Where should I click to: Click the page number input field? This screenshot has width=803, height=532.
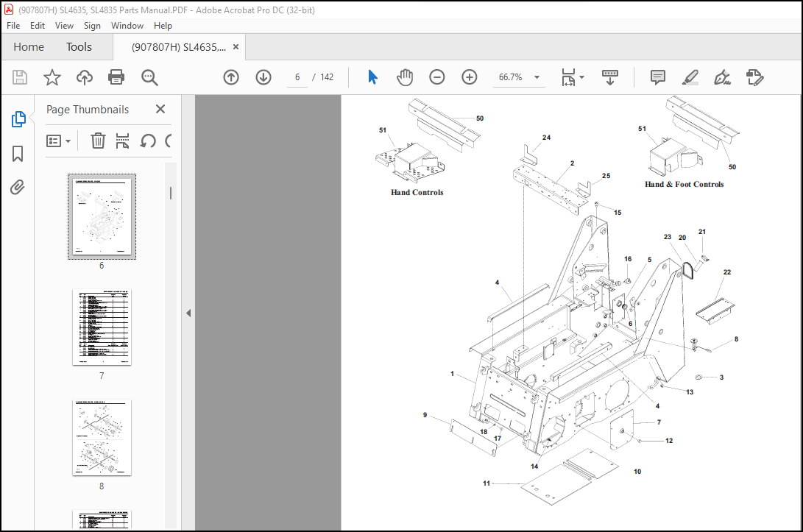click(x=297, y=77)
